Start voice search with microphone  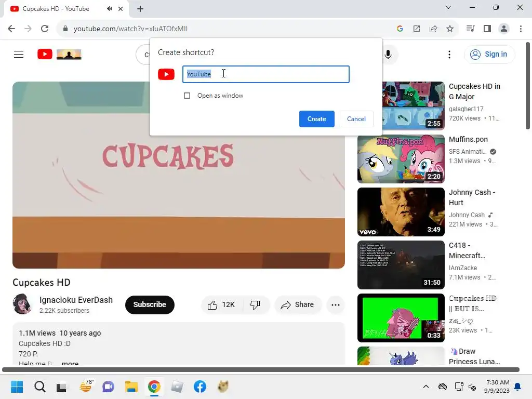[388, 54]
